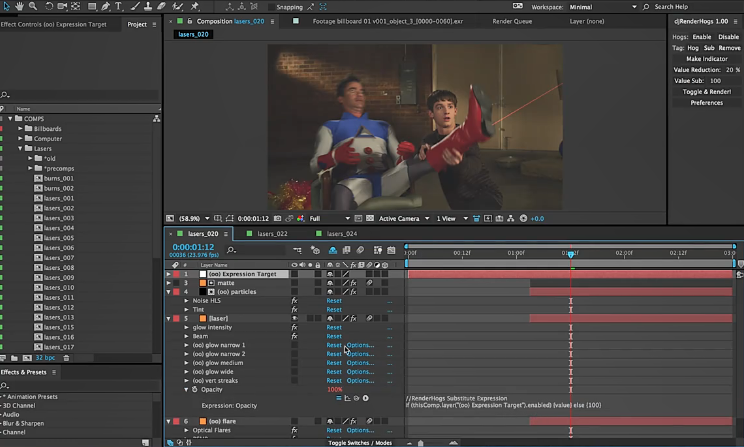Toggle visibility of the matte layer
The width and height of the screenshot is (744, 447).
(x=295, y=283)
